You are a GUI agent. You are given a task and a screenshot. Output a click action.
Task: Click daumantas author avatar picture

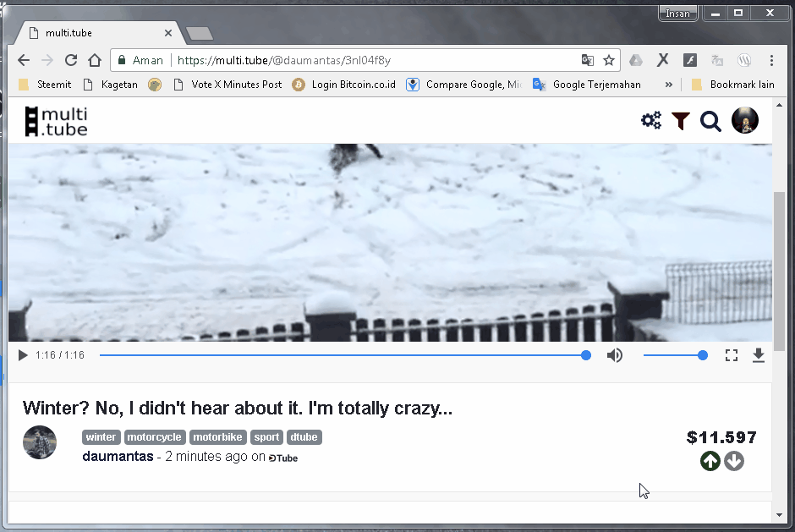tap(40, 442)
